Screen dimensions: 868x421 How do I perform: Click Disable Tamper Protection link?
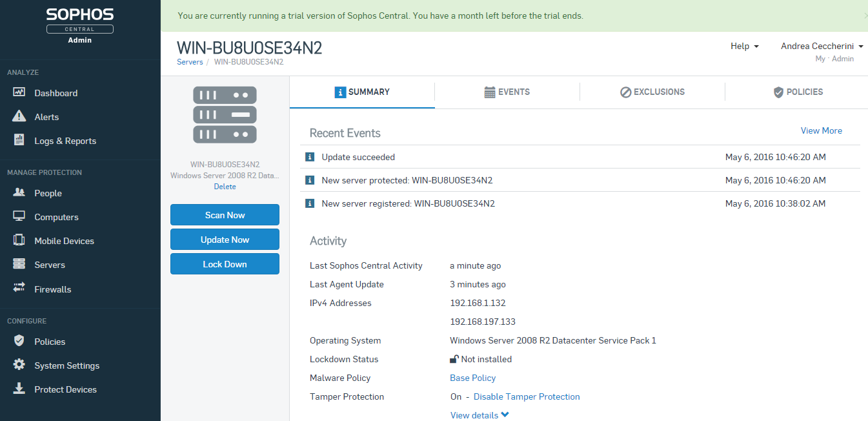click(x=527, y=396)
